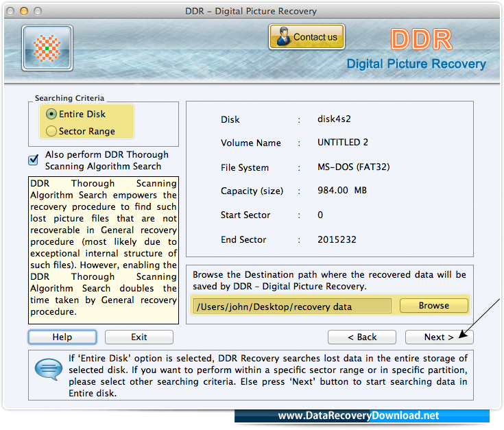Click the speech bubble info icon

click(49, 369)
